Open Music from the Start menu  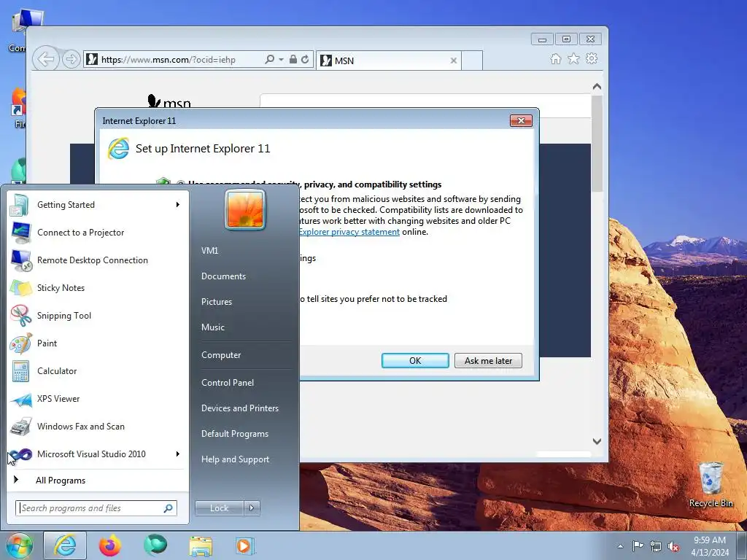click(x=212, y=327)
